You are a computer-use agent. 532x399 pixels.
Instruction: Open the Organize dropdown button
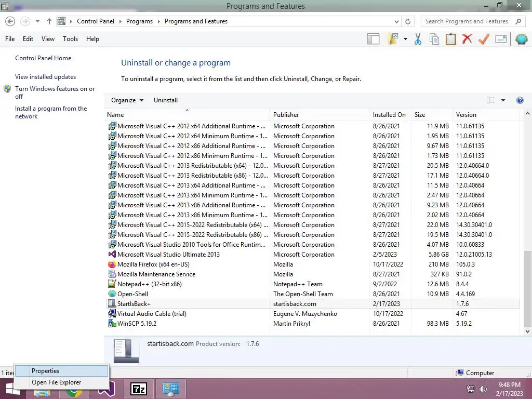[x=127, y=100]
